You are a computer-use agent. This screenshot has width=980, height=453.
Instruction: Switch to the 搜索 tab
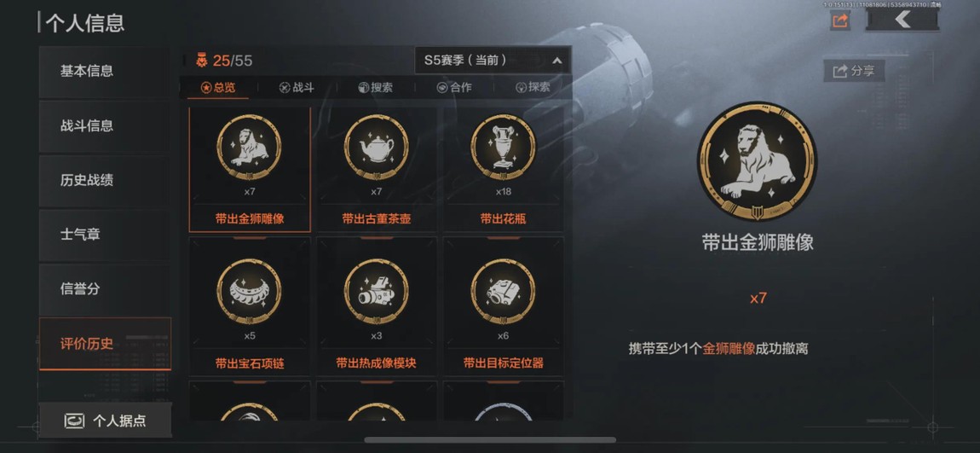[x=375, y=88]
